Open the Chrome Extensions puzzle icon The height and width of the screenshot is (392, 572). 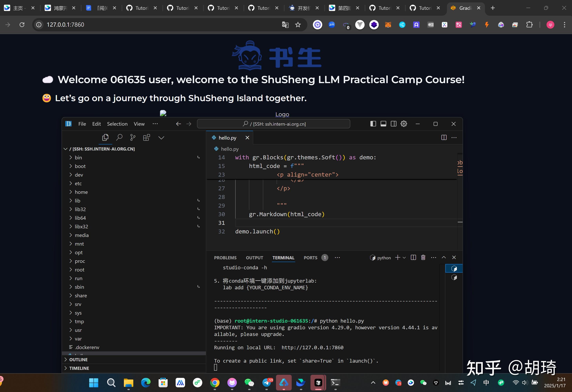[529, 25]
